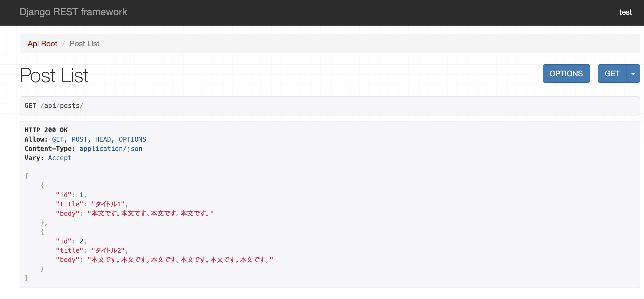Select the body text of post 2
The height and width of the screenshot is (299, 644).
tap(180, 259)
